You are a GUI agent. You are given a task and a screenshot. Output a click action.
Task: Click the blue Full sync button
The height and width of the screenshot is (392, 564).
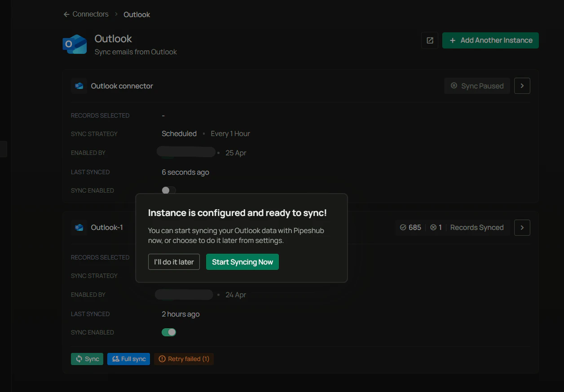[x=128, y=359]
